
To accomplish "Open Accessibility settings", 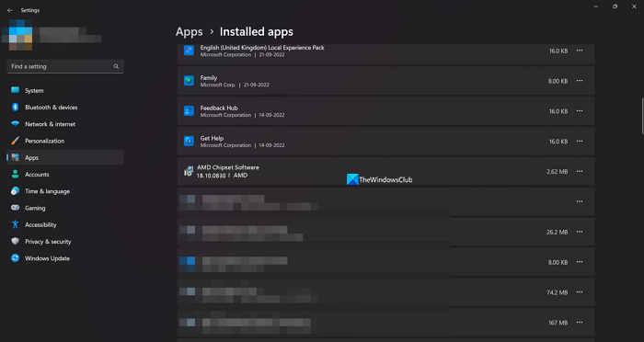I will tap(65, 225).
